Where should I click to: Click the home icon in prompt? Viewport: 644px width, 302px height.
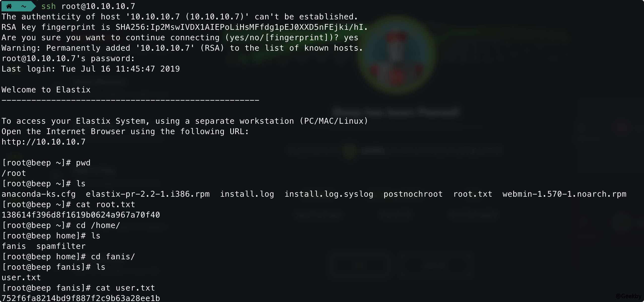pyautogui.click(x=9, y=6)
